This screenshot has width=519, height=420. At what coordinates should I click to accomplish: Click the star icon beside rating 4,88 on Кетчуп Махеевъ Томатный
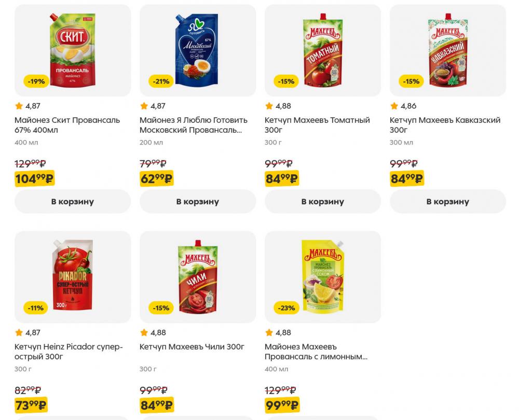tap(269, 106)
